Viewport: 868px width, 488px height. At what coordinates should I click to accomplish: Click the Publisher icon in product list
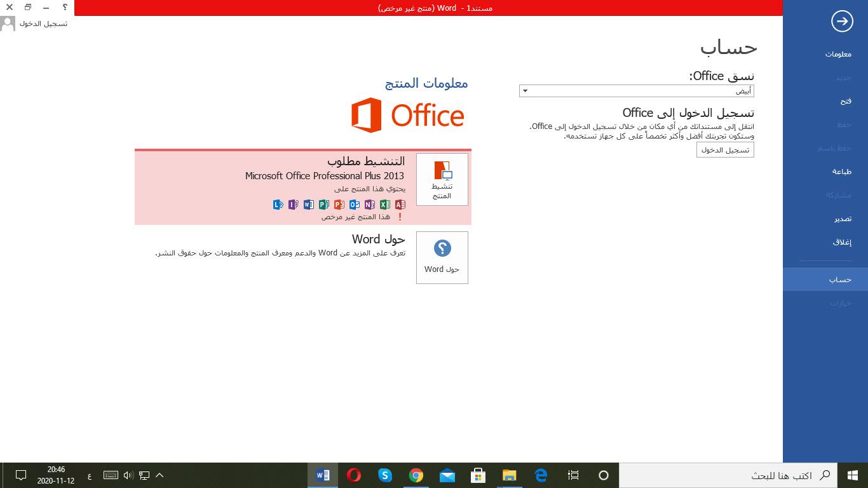coord(323,205)
